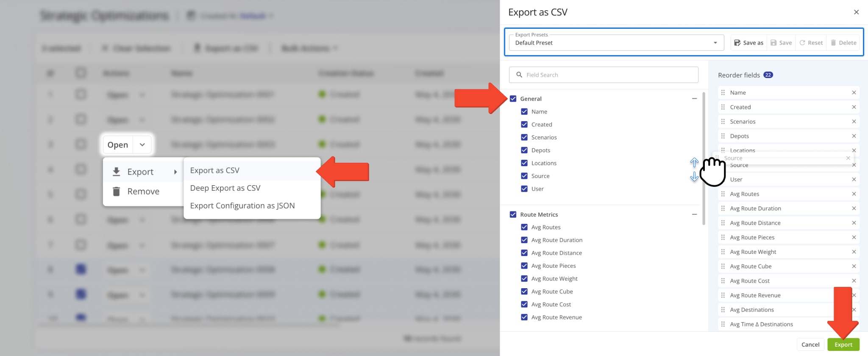Click the move down arrow icon
The image size is (868, 356).
tap(694, 177)
